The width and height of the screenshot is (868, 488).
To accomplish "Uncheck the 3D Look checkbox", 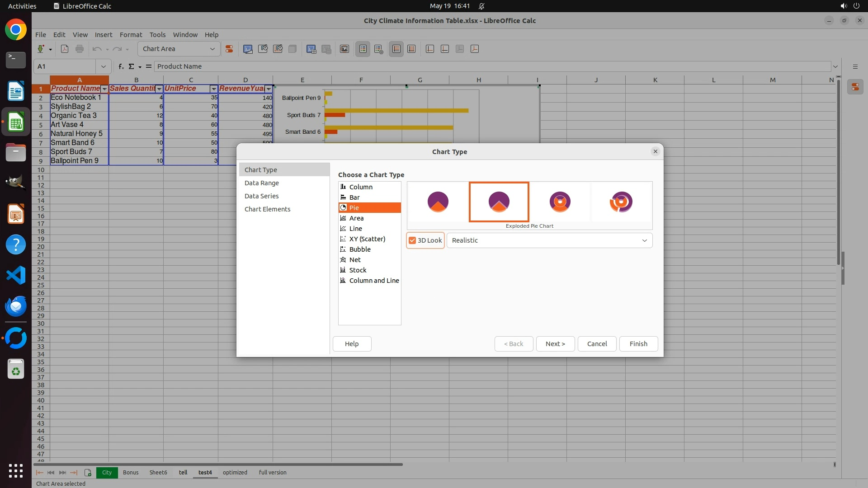I will click(412, 240).
